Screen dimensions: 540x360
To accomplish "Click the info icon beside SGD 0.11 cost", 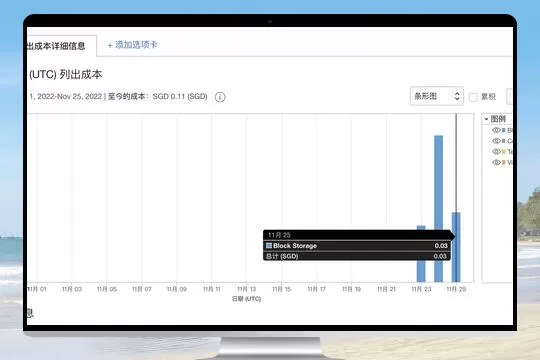I will [x=220, y=97].
